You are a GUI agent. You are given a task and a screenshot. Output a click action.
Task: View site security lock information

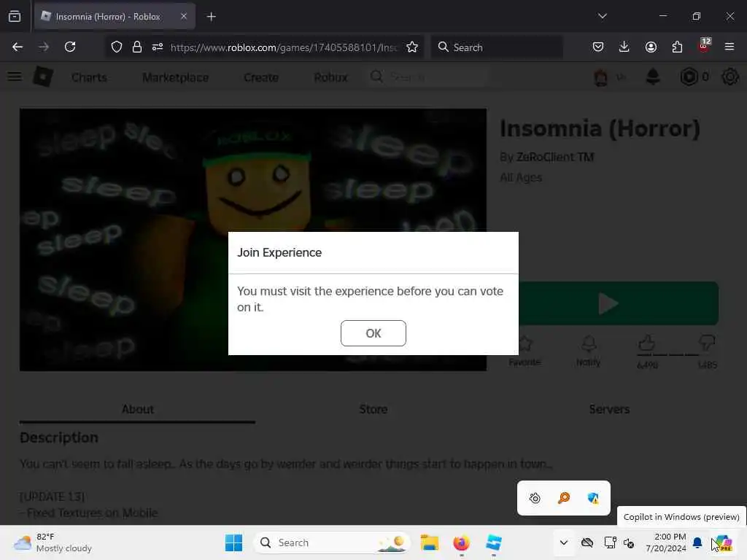click(x=136, y=47)
